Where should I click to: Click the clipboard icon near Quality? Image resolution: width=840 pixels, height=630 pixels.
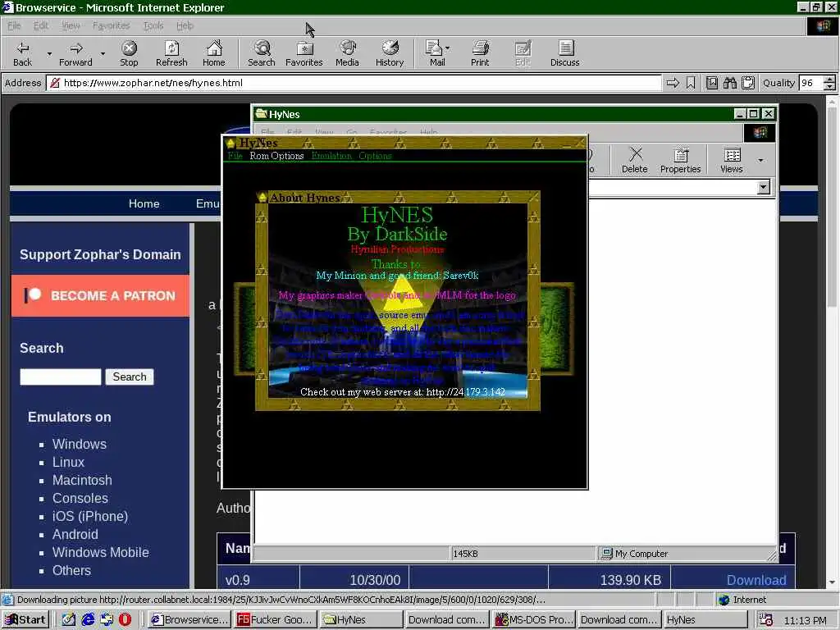tap(748, 83)
